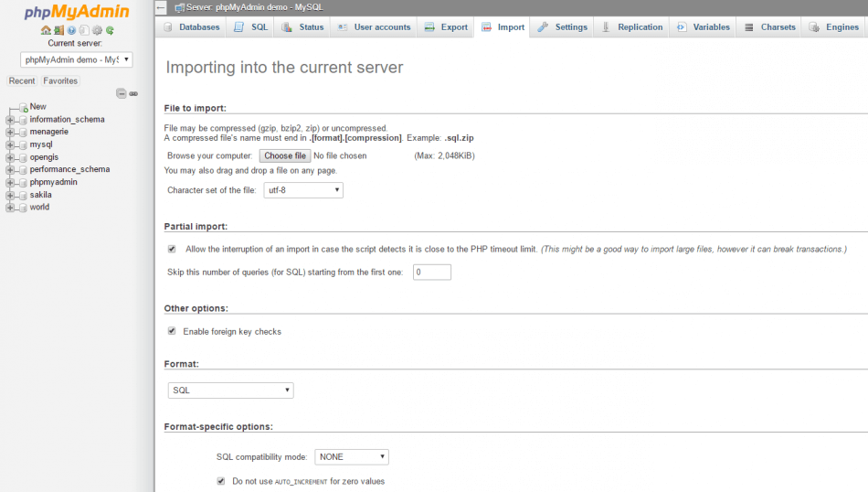Go to phpMyAdmin home via house icon
868x492 pixels.
pyautogui.click(x=46, y=30)
